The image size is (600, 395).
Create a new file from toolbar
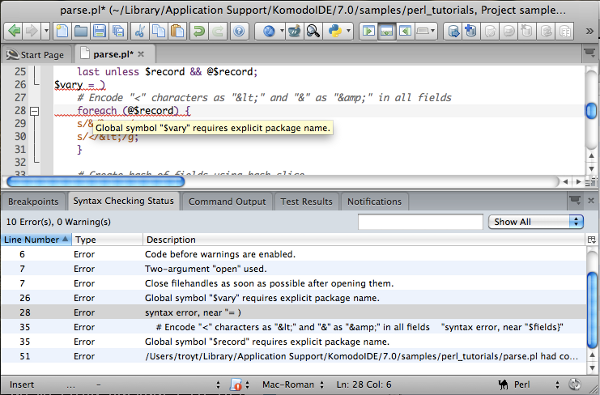(x=62, y=31)
